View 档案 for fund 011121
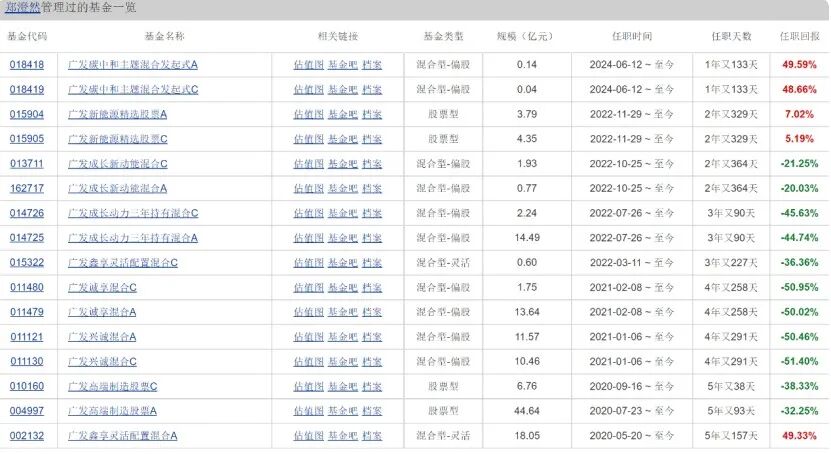Viewport: 831px width, 454px height. tap(372, 337)
